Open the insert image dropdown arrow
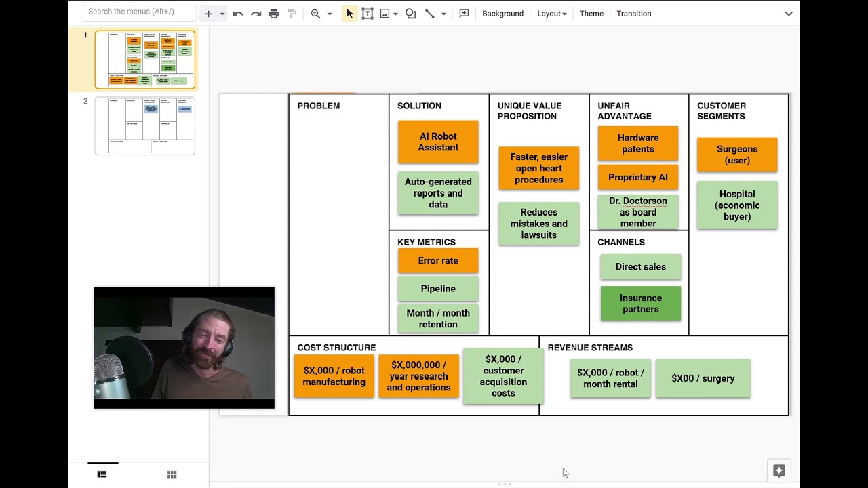Screen dimensions: 868x488 tap(395, 14)
